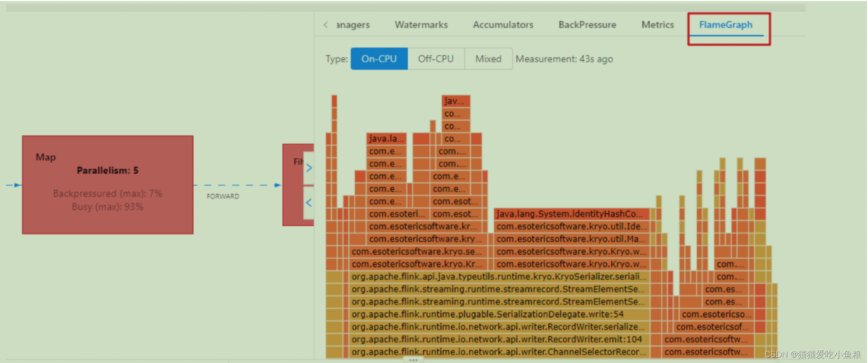This screenshot has height=363, width=868.
Task: Click the Backpressured (max): 7% text
Action: 107,194
